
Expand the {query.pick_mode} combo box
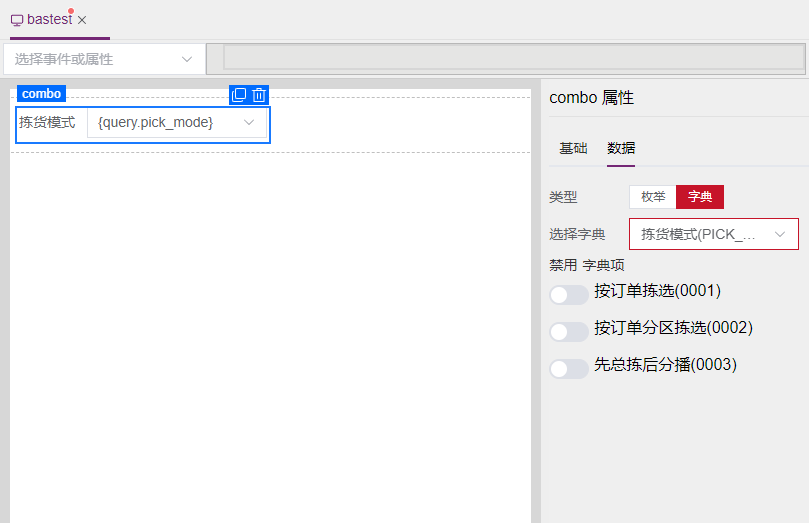(x=177, y=122)
